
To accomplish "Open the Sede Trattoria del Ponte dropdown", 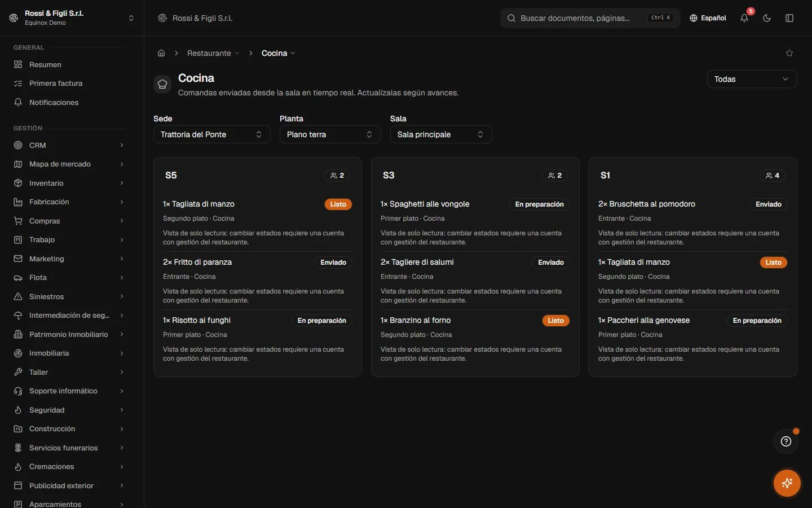I will (x=212, y=134).
